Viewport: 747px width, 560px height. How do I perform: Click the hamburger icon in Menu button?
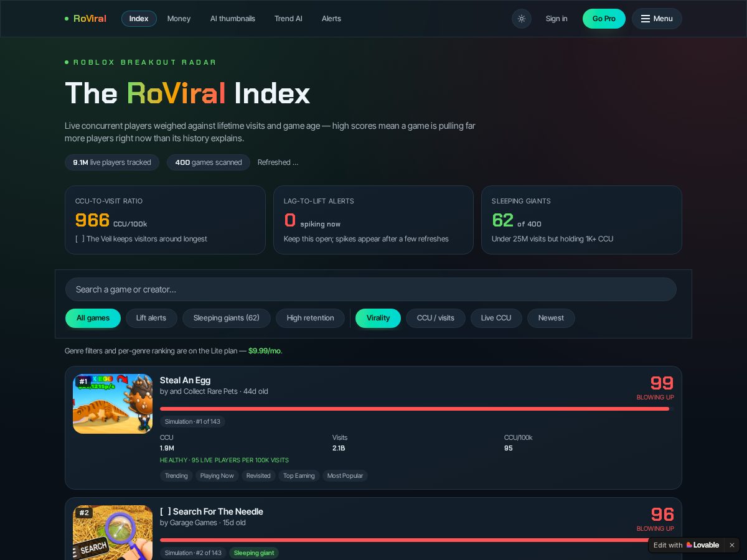click(x=646, y=19)
